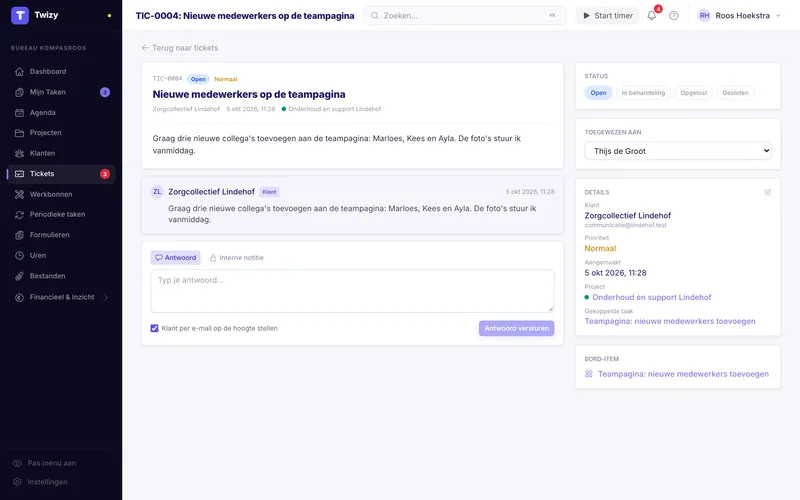This screenshot has height=500, width=800.
Task: Expand the Financieel & Inzicht chevron
Action: point(106,297)
